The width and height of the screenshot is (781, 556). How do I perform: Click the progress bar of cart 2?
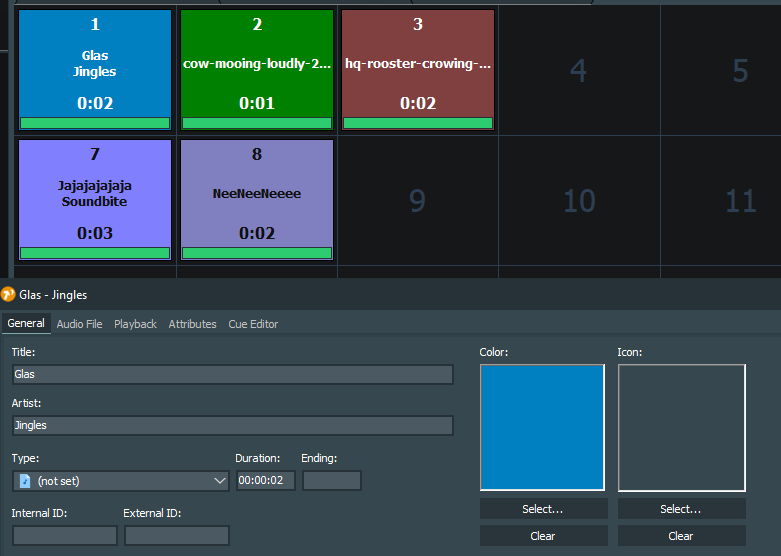(257, 123)
